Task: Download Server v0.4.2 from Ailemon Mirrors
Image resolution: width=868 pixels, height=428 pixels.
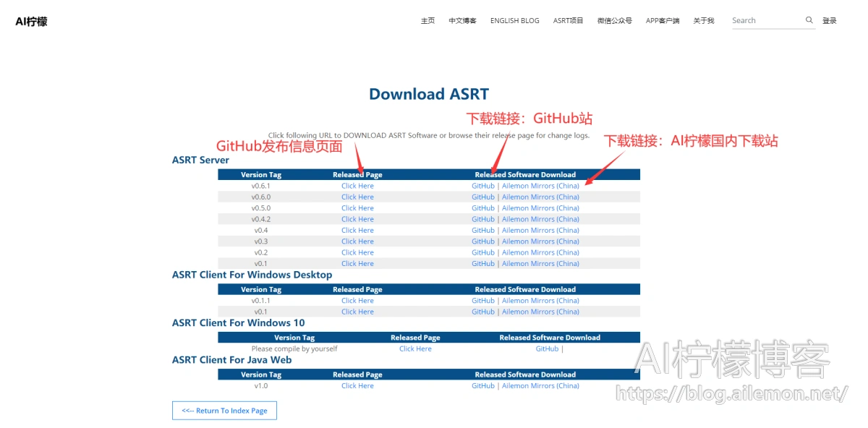Action: point(540,219)
